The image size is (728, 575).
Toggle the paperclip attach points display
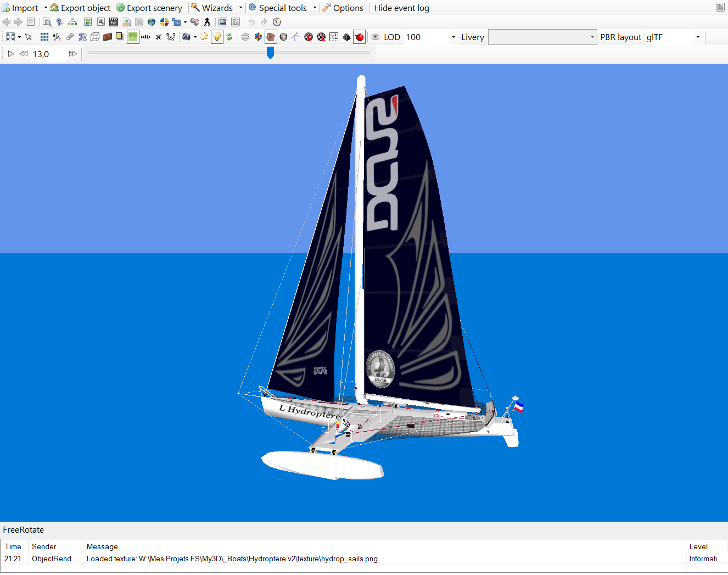click(x=70, y=37)
